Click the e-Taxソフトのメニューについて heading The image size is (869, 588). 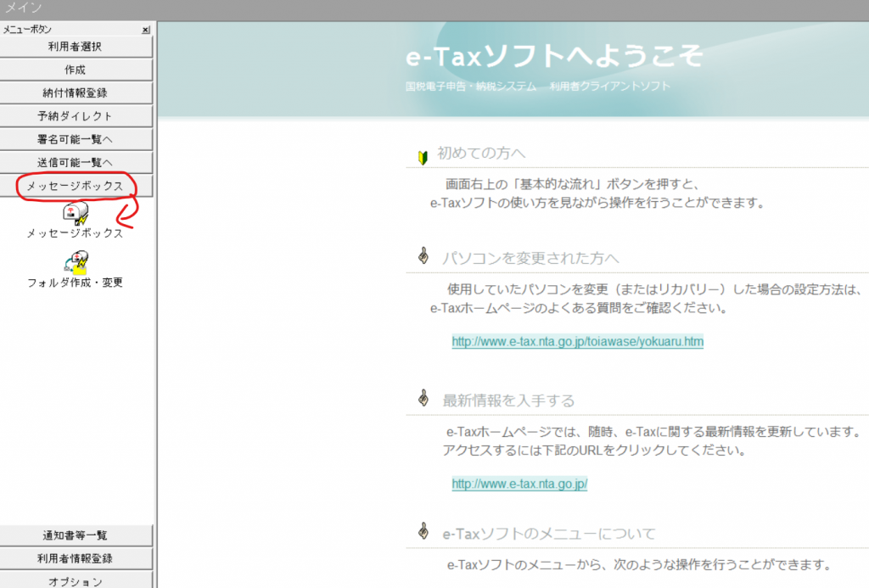click(x=549, y=534)
